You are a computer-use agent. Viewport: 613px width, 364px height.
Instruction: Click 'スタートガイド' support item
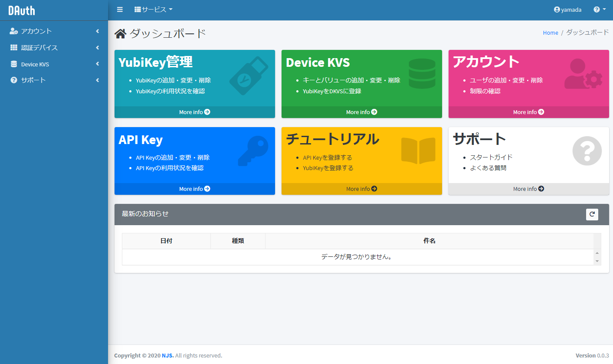click(491, 157)
